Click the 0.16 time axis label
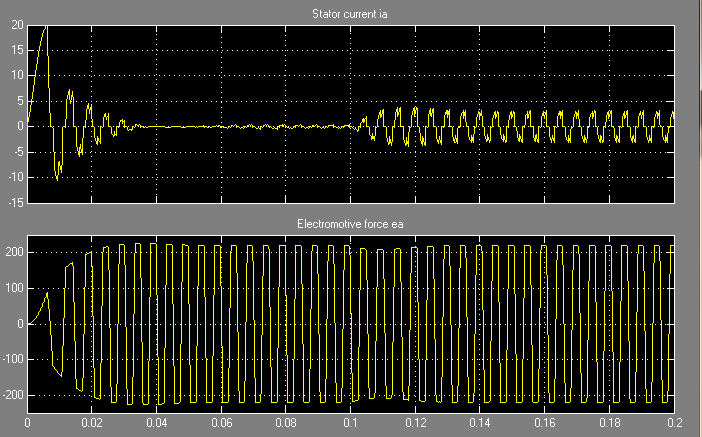The height and width of the screenshot is (437, 702). pyautogui.click(x=545, y=423)
